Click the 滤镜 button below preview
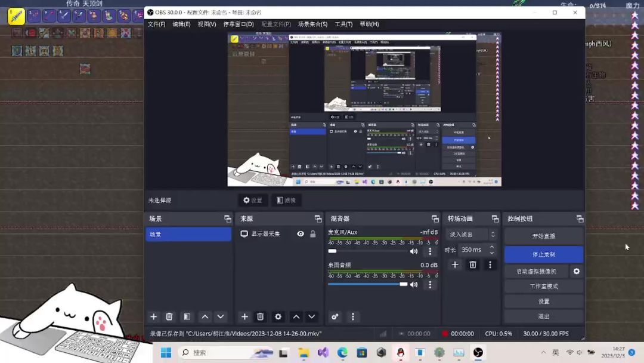The width and height of the screenshot is (644, 363). pos(286,200)
